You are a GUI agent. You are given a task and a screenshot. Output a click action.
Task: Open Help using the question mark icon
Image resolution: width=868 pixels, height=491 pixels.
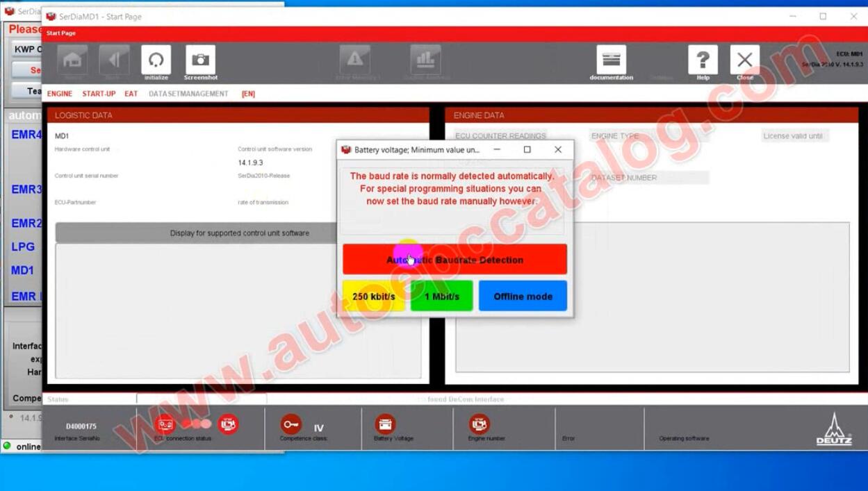[x=702, y=60]
